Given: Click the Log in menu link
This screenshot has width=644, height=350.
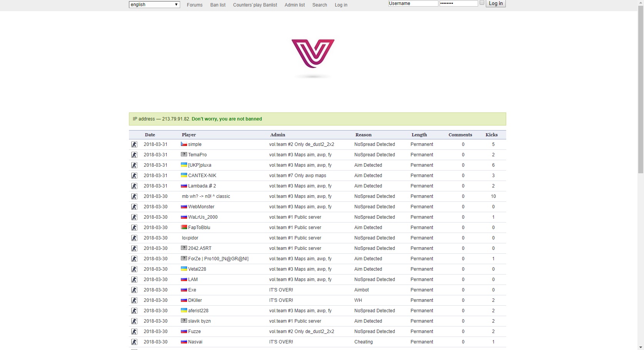Looking at the screenshot, I should pos(341,5).
